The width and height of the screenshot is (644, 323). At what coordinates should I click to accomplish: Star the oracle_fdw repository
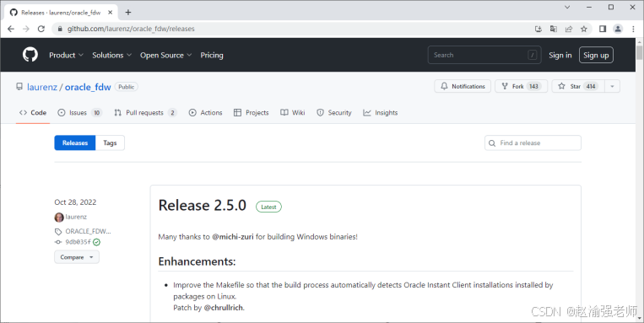pos(577,86)
